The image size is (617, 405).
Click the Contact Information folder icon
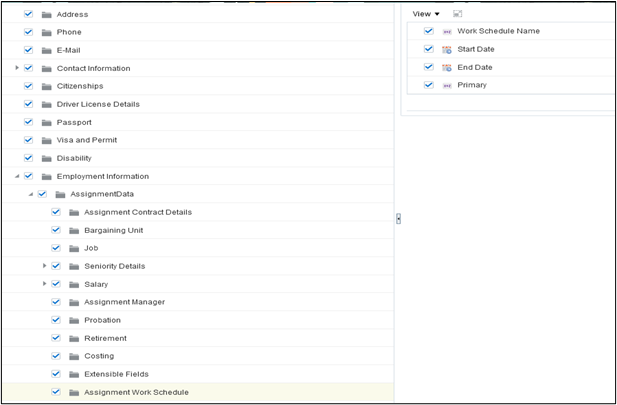pyautogui.click(x=47, y=68)
